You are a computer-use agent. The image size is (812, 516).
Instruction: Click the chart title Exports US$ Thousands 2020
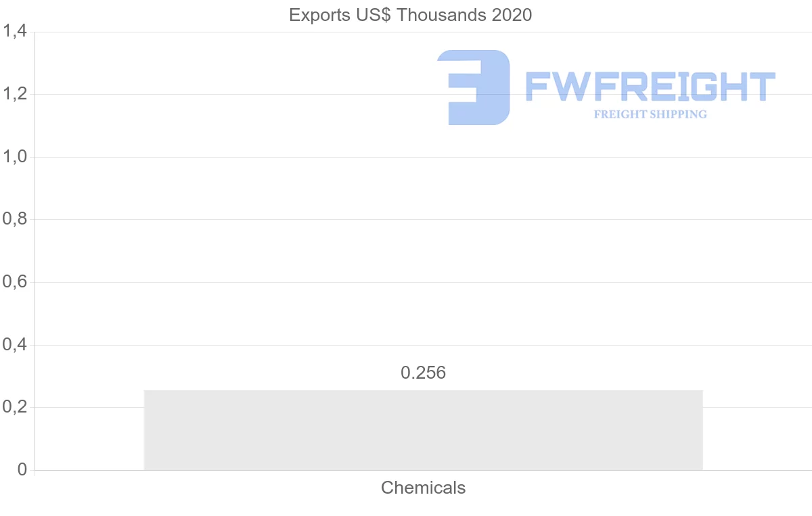[410, 15]
